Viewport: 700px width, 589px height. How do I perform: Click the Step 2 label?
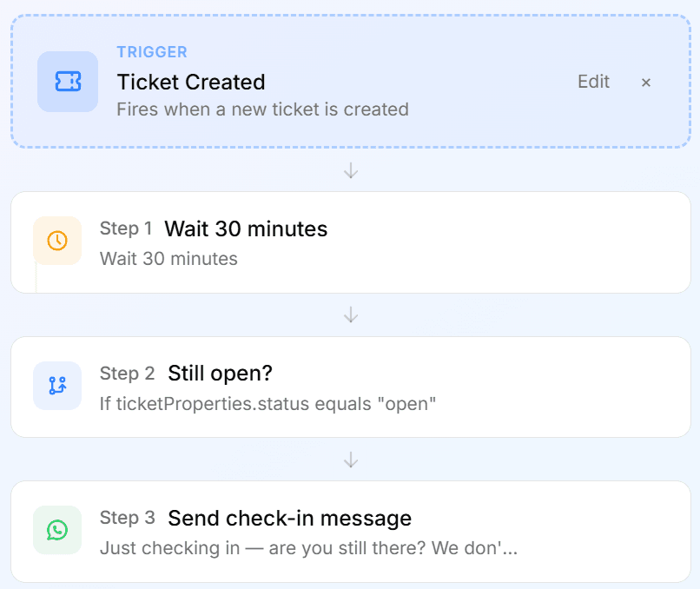(127, 374)
